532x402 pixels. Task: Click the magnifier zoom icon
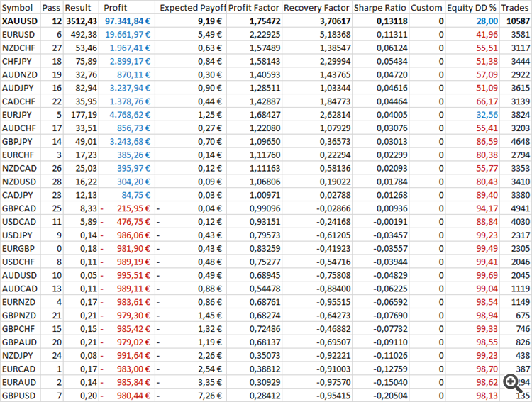tap(513, 384)
